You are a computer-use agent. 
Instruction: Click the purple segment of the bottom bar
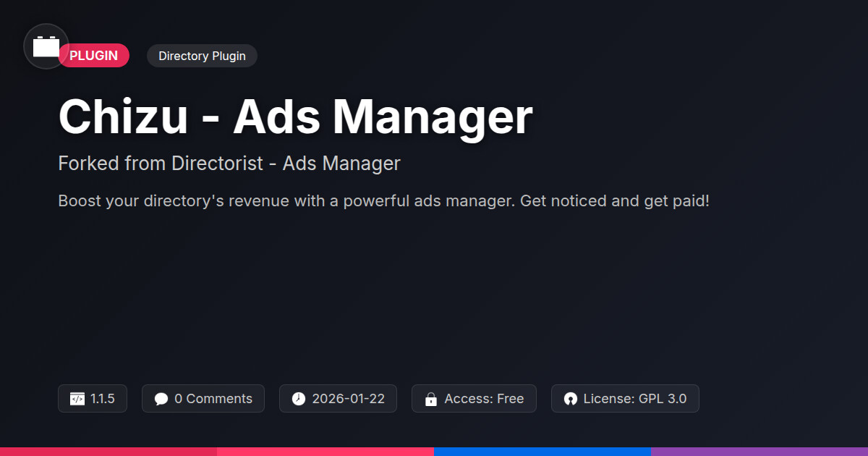pos(759,451)
